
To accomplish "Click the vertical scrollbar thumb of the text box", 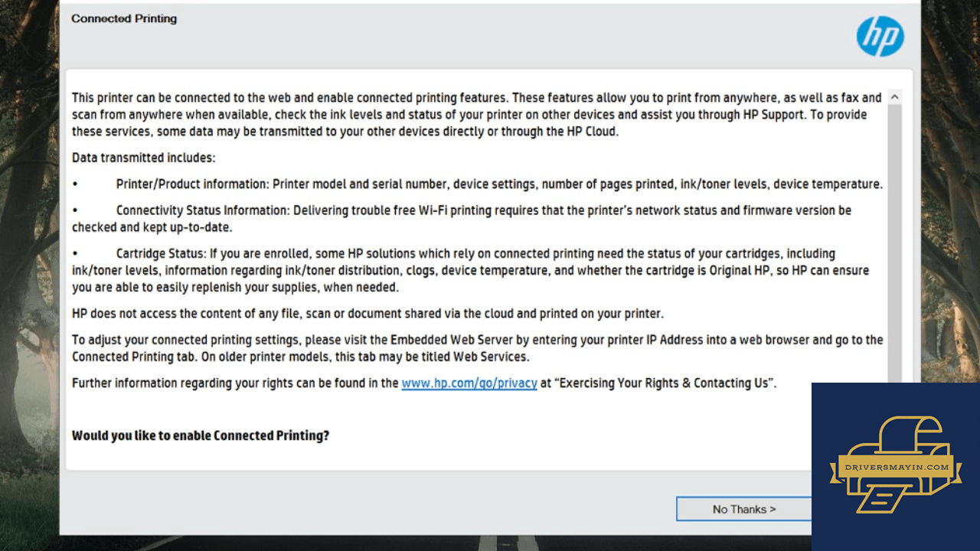I will click(893, 243).
